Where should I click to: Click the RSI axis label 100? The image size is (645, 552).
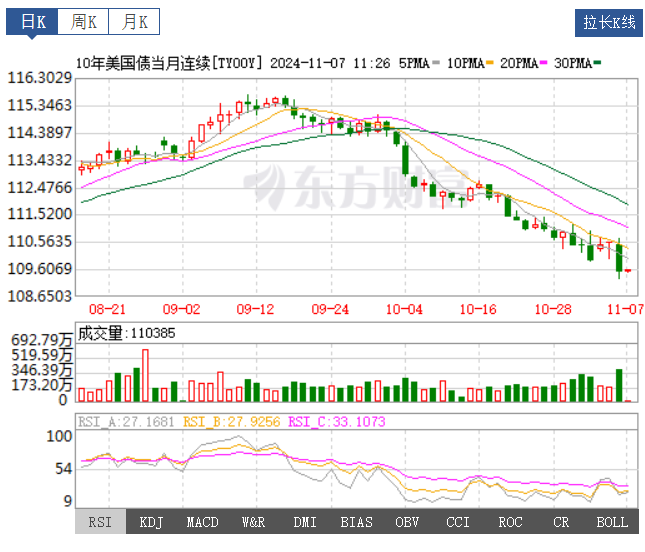coord(59,436)
